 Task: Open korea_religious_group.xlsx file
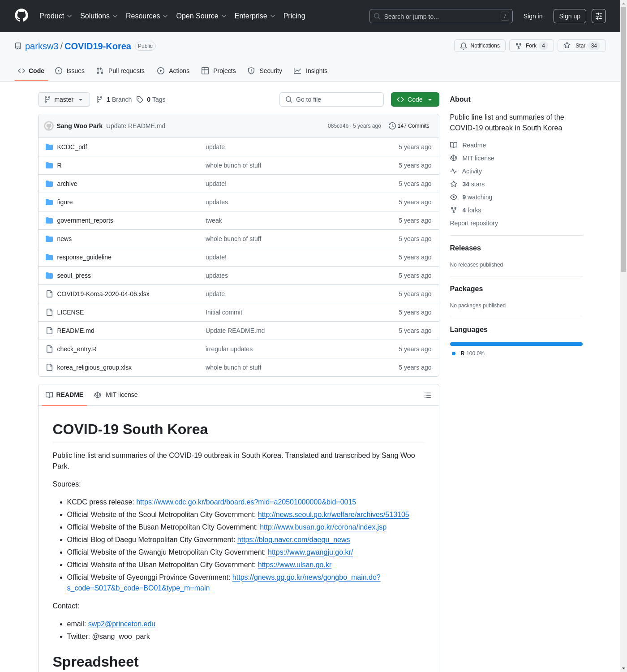pos(94,367)
